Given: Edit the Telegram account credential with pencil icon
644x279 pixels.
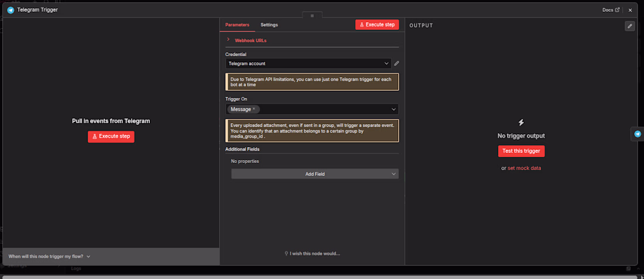Looking at the screenshot, I should click(x=396, y=63).
